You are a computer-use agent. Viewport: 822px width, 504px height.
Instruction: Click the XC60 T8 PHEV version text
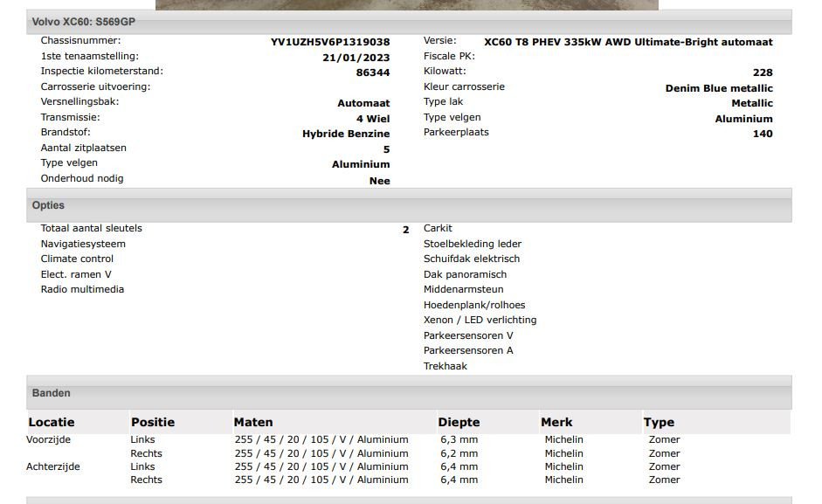(x=628, y=42)
